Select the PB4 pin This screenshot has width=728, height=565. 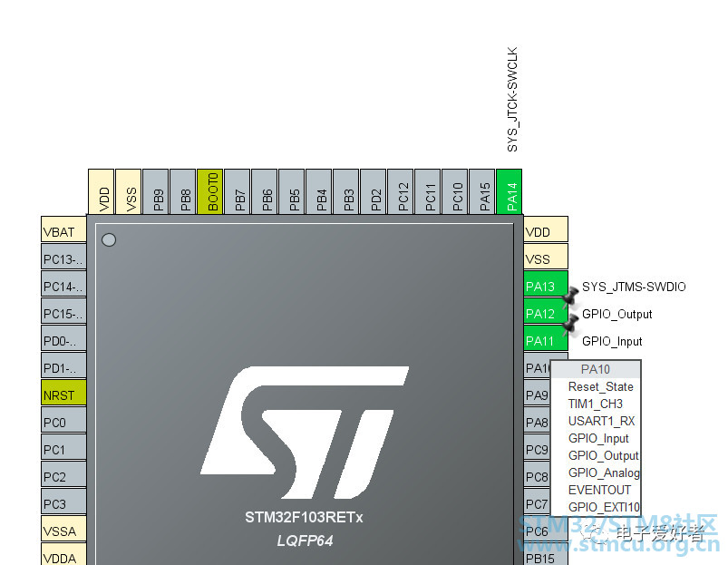click(319, 191)
